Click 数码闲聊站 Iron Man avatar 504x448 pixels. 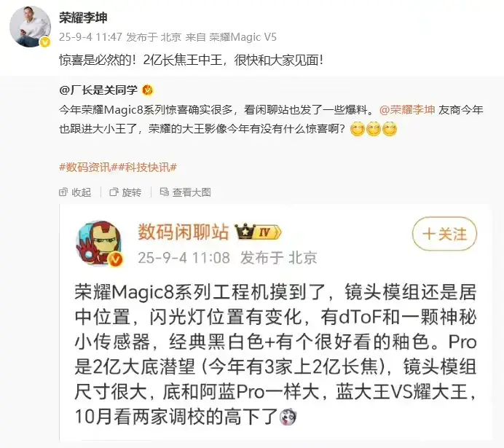tap(100, 243)
